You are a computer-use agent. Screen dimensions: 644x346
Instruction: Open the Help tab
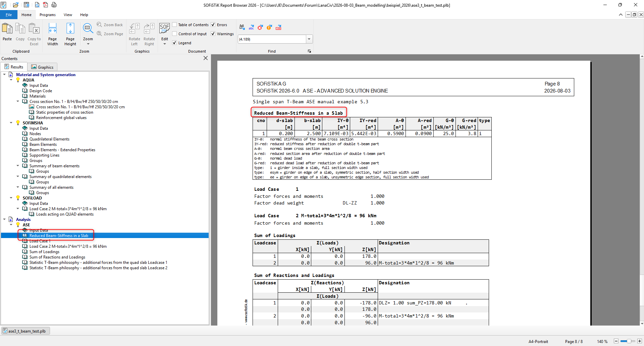(x=84, y=15)
